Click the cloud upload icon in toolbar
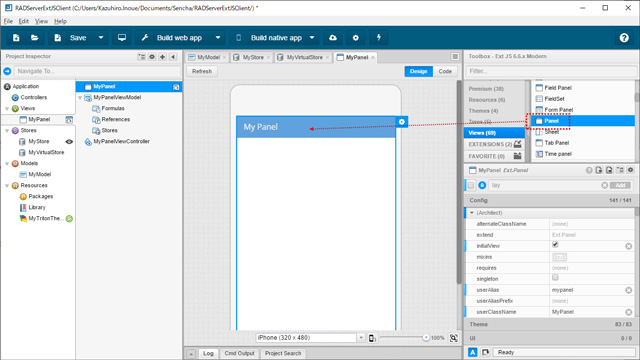640x360 pixels. (333, 38)
